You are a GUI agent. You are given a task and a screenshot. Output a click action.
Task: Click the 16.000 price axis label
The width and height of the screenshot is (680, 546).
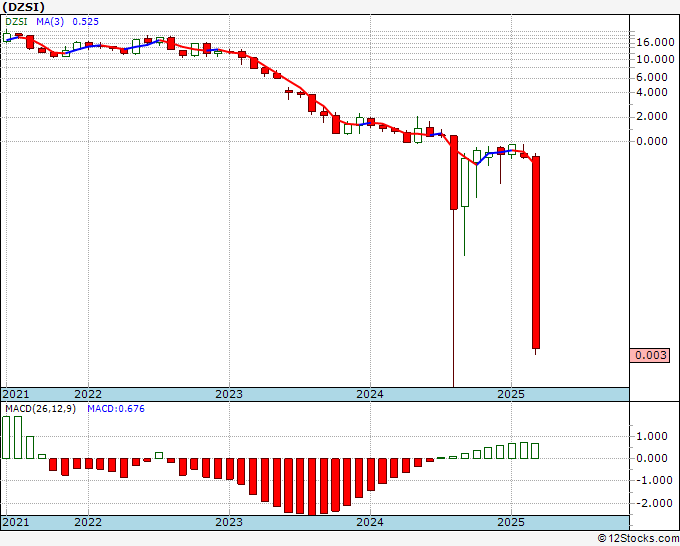pos(655,42)
